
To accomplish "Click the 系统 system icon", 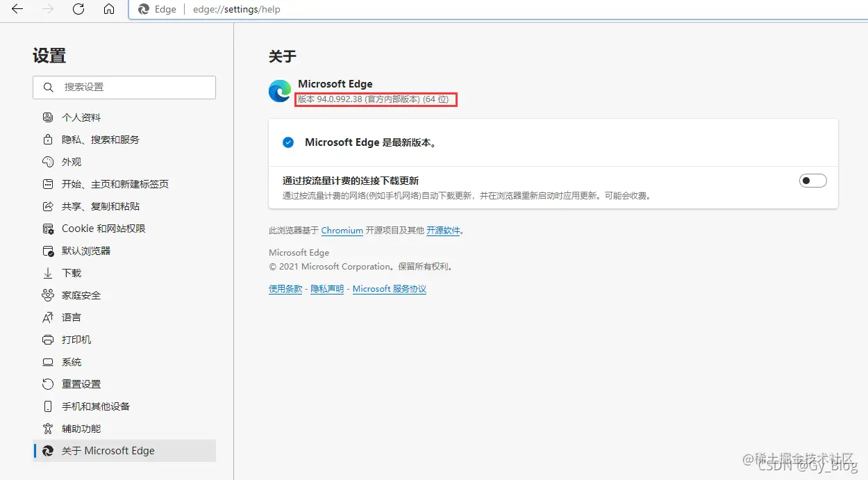I will coord(48,362).
